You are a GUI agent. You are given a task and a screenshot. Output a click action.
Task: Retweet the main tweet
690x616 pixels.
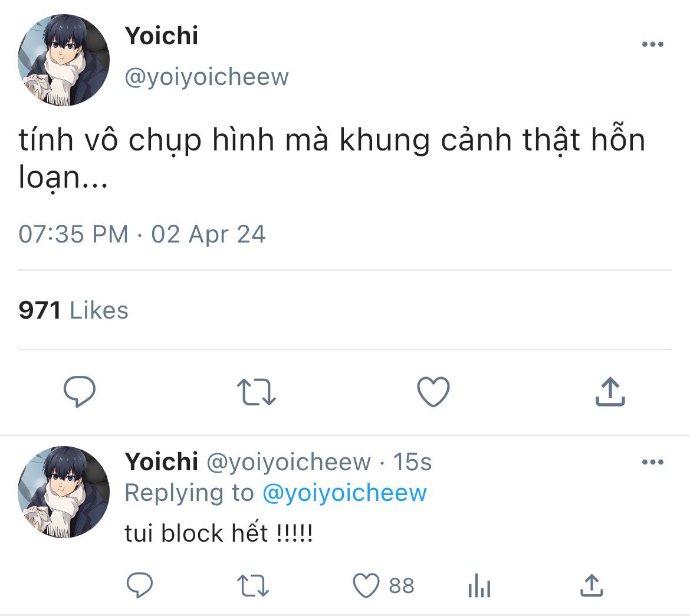click(256, 392)
